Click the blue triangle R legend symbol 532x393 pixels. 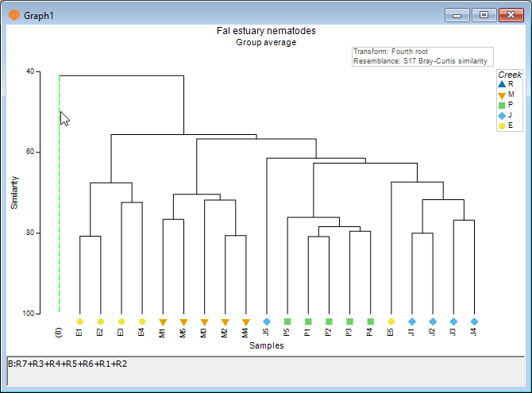[501, 83]
